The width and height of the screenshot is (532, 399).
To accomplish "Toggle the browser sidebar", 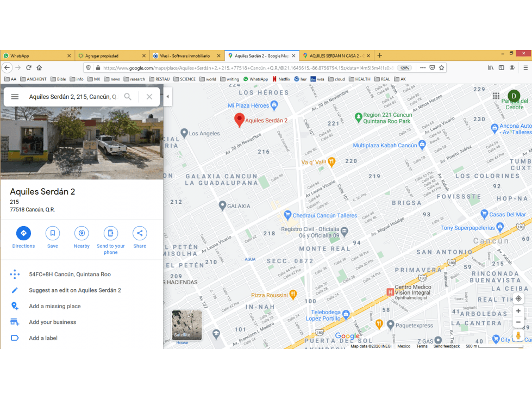I will [501, 67].
